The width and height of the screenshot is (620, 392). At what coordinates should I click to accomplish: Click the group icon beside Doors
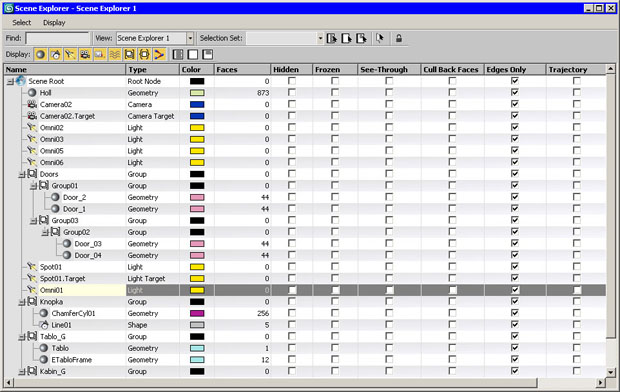[32, 174]
